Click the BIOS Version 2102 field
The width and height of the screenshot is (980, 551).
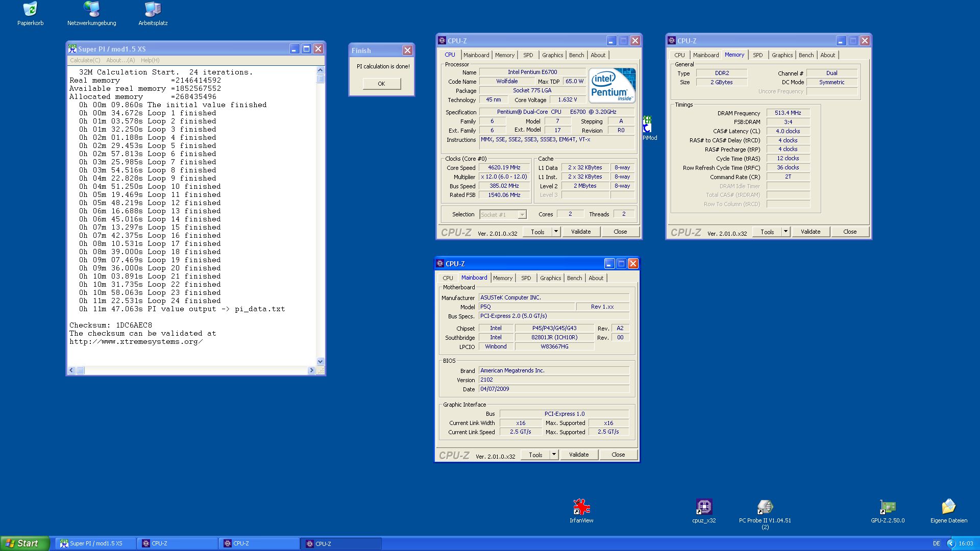click(554, 380)
